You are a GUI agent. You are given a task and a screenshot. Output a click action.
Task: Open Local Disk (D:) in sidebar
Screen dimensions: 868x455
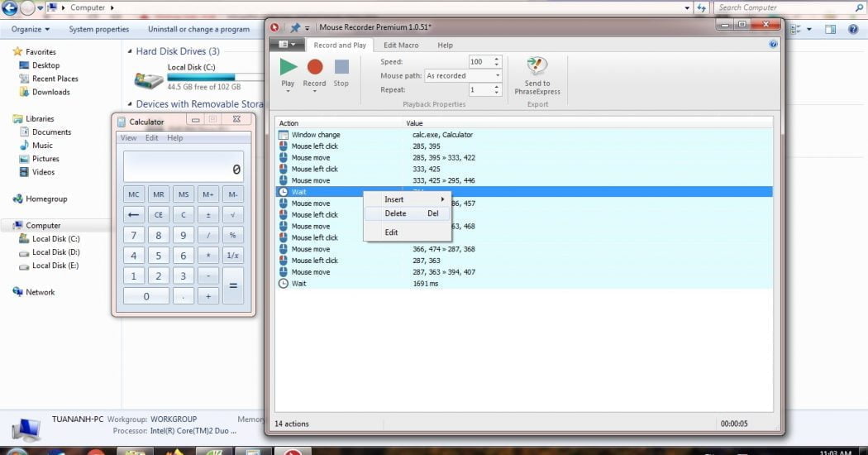point(55,252)
